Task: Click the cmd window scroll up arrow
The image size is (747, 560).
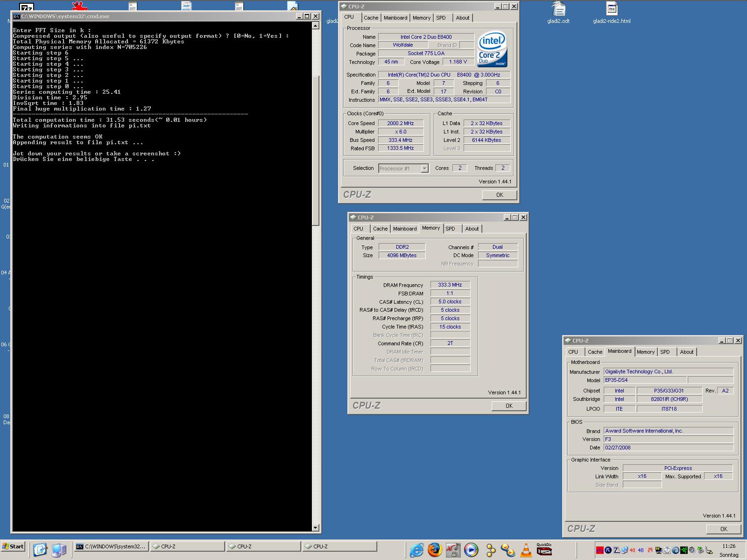Action: pos(316,26)
